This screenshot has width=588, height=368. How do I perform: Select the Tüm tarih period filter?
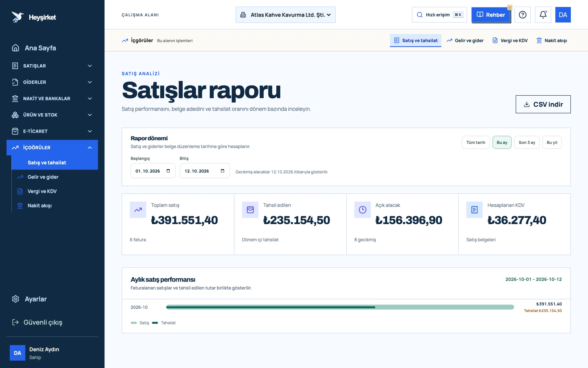tap(476, 142)
